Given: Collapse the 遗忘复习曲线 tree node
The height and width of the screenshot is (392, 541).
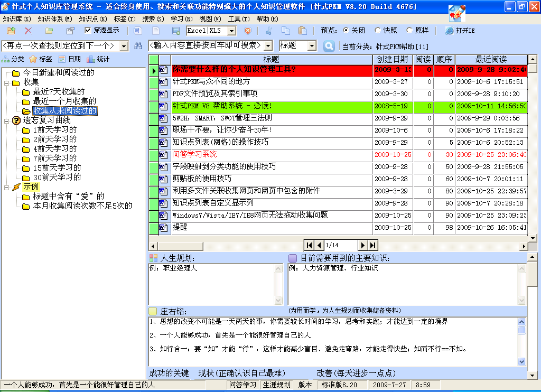Looking at the screenshot, I should click(6, 120).
